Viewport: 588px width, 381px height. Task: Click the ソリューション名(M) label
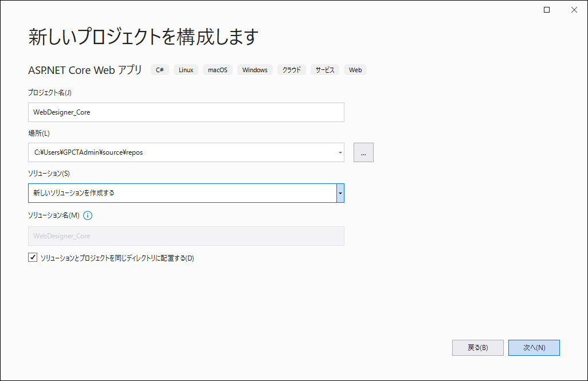[x=54, y=215]
